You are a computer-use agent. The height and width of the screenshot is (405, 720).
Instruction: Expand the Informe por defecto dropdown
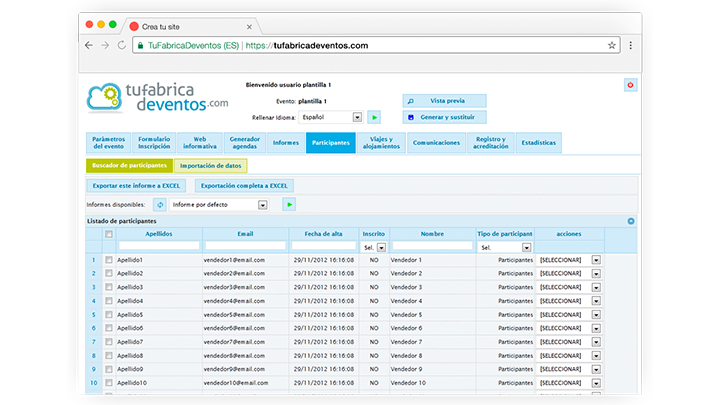[x=263, y=204]
